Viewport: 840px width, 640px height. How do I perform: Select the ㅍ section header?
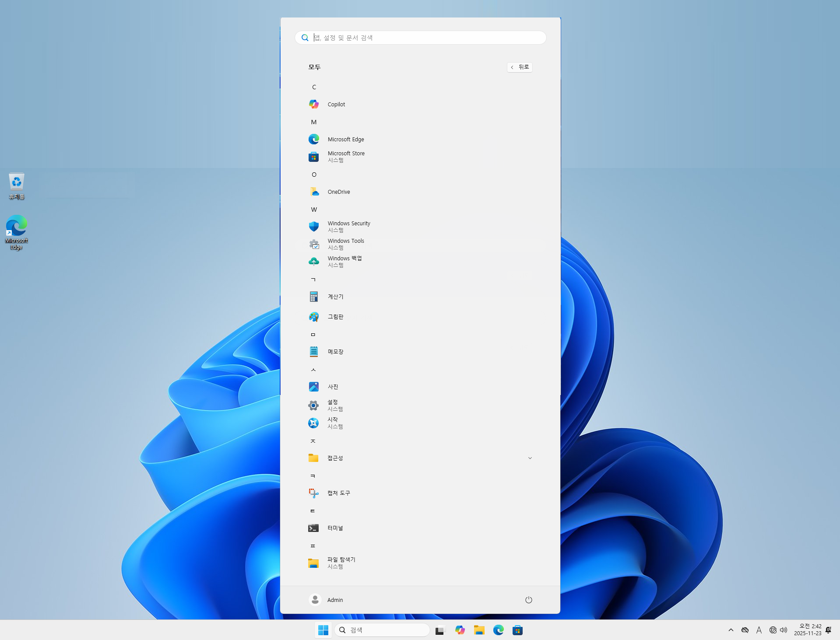click(x=313, y=546)
